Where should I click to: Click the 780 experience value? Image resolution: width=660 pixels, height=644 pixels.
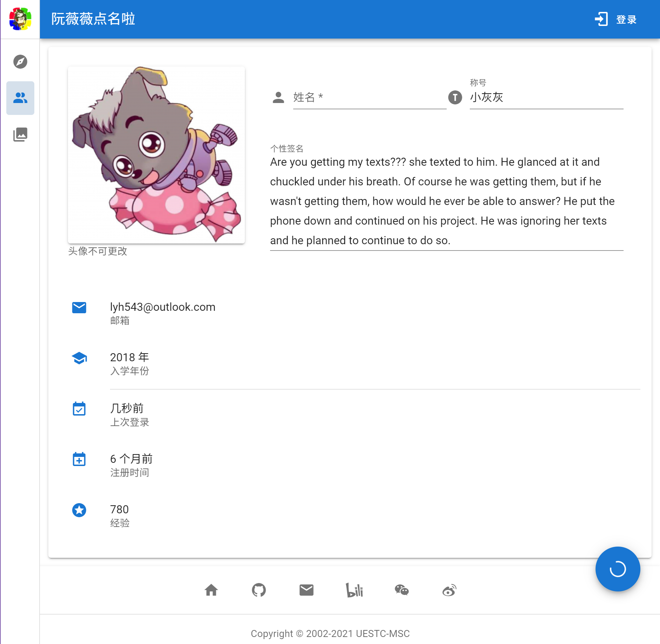click(119, 509)
